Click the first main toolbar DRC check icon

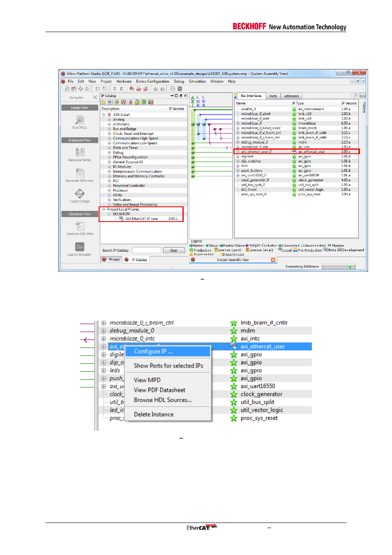pos(67,88)
